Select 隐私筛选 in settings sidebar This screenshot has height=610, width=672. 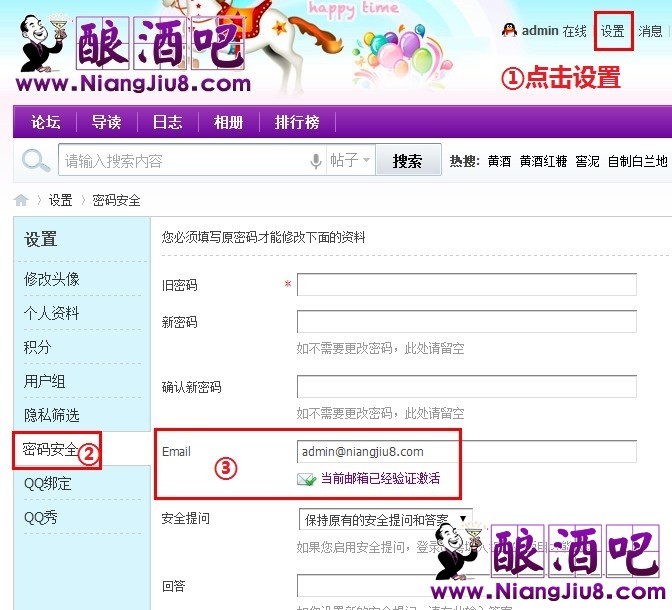click(52, 415)
